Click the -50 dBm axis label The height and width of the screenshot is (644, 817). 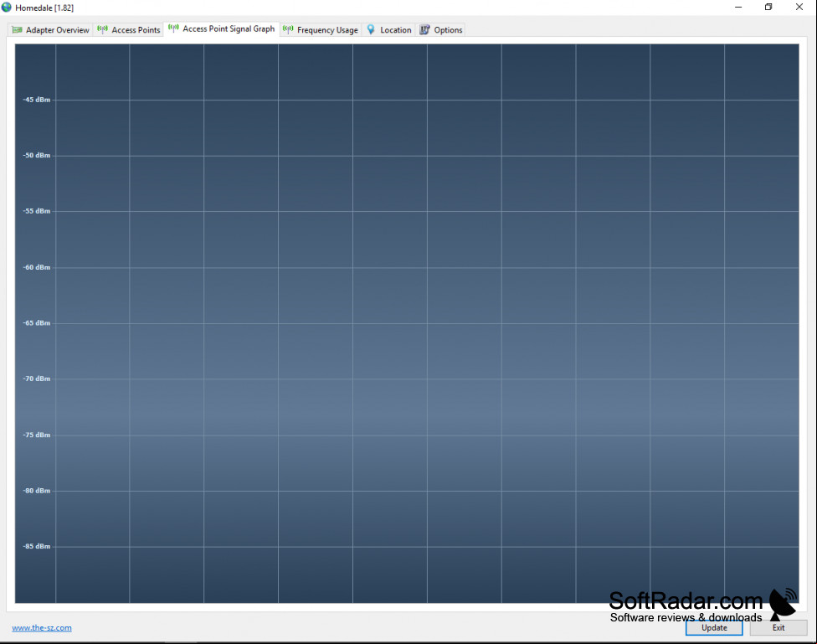tap(37, 156)
